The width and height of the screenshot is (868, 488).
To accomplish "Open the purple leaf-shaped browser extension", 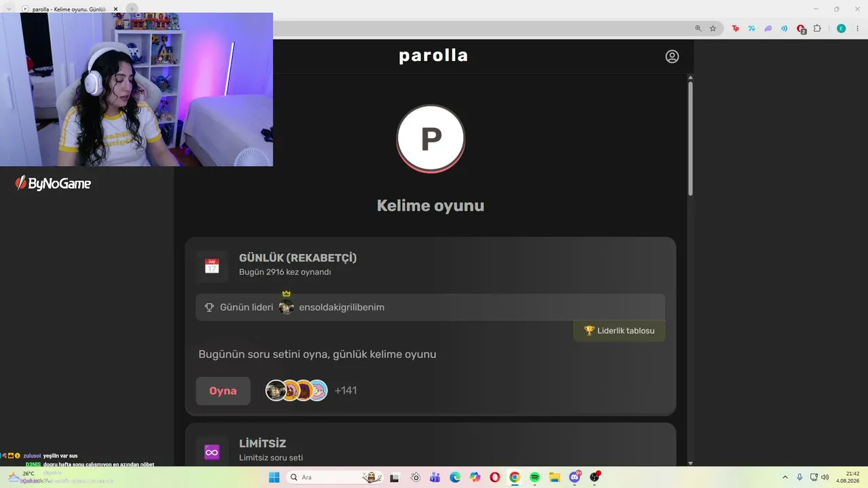I will (768, 28).
